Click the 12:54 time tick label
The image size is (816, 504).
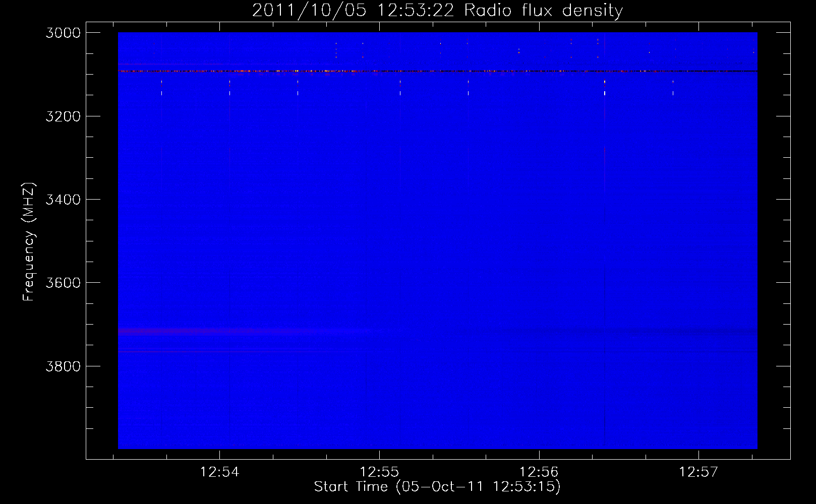[x=219, y=472]
